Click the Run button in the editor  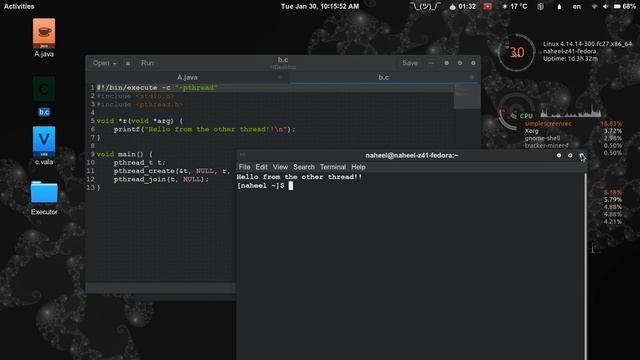point(147,63)
